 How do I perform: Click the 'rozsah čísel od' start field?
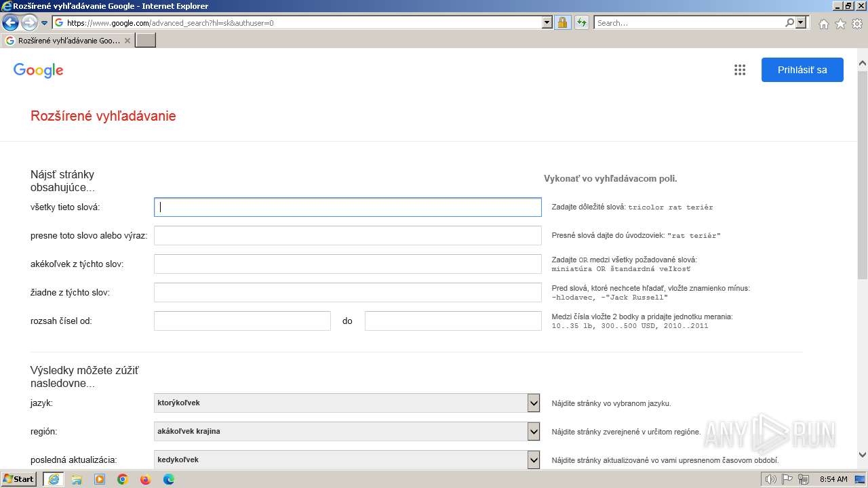pyautogui.click(x=242, y=321)
